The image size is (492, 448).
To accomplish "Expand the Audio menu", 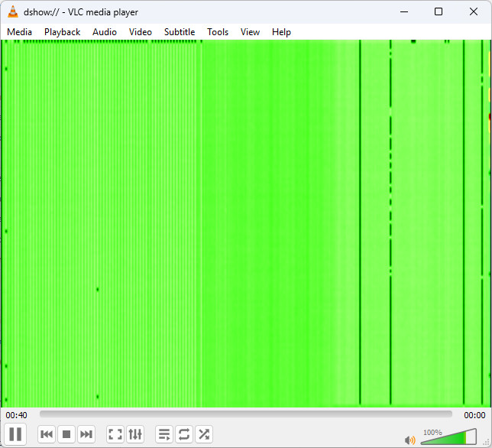I will tap(105, 32).
